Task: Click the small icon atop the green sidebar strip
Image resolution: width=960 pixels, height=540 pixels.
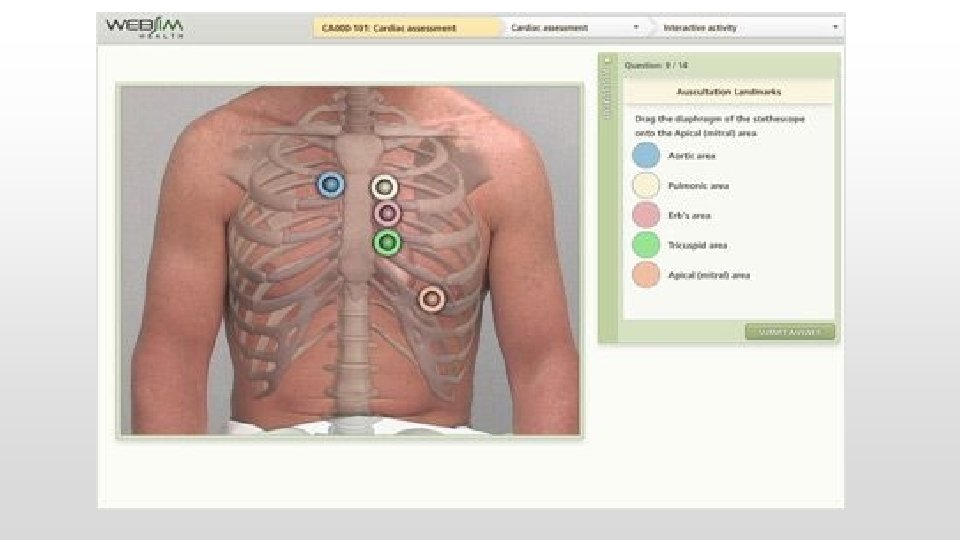Action: (x=607, y=61)
